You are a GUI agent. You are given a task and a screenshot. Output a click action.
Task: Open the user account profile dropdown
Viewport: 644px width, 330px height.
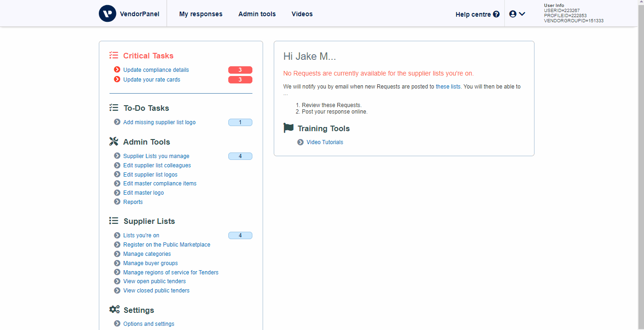517,14
